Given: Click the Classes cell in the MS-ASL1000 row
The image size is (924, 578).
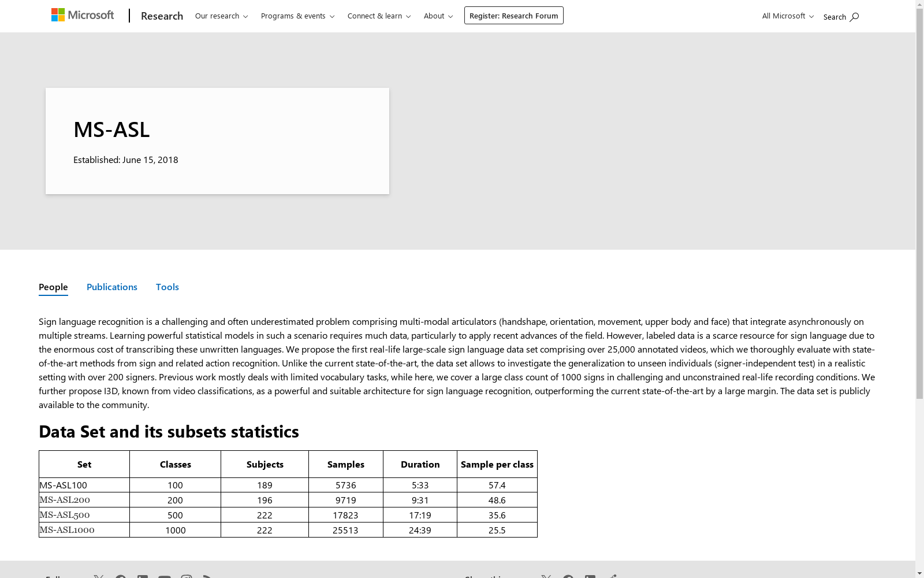Looking at the screenshot, I should pos(176,530).
